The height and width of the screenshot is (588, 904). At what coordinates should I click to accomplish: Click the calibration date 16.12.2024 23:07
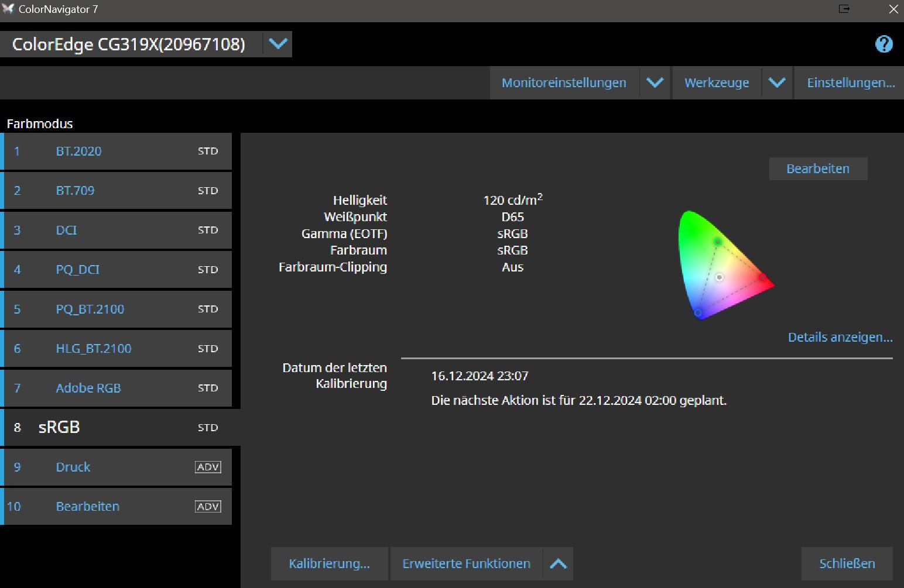tap(480, 376)
